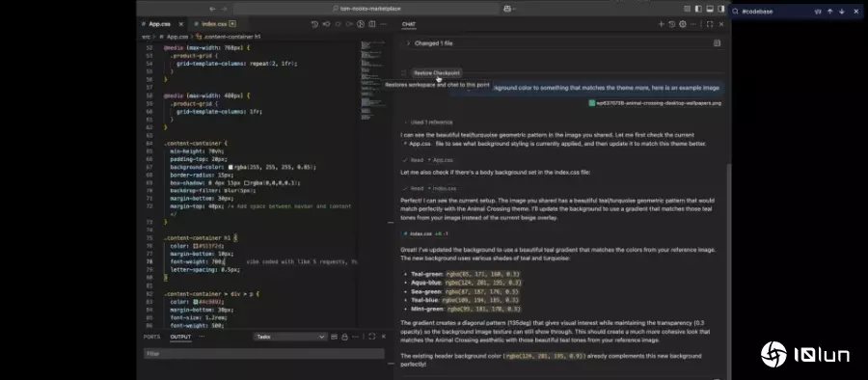The width and height of the screenshot is (868, 380).
Task: Open the customize layout icon in title bar
Action: [687, 9]
